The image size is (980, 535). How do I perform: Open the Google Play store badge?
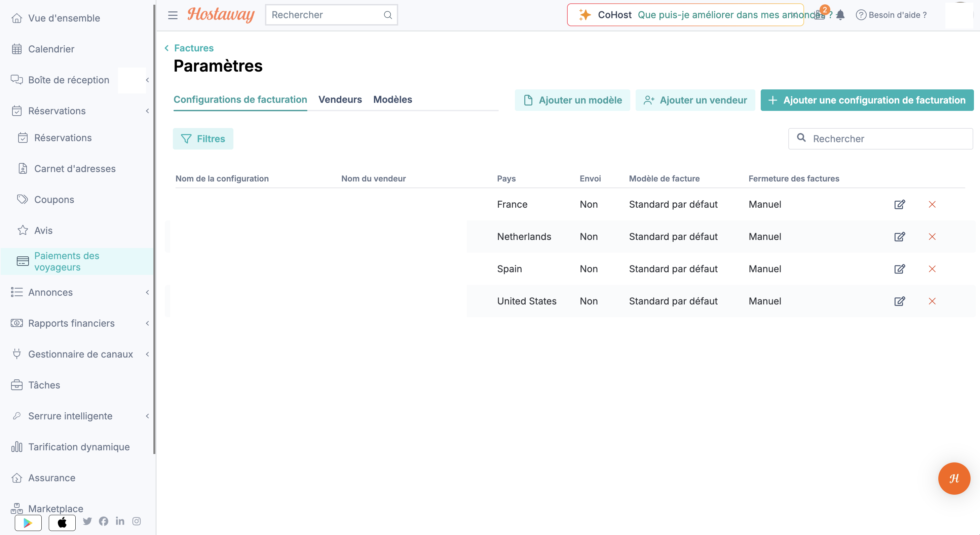click(28, 523)
